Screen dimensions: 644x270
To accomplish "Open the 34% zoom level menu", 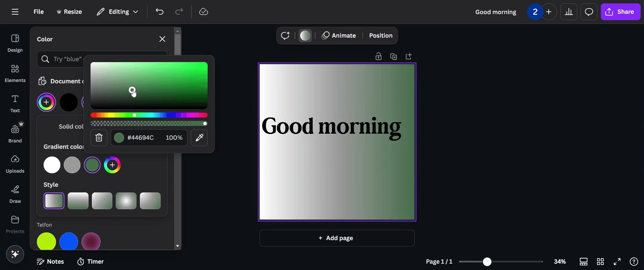I will point(560,262).
